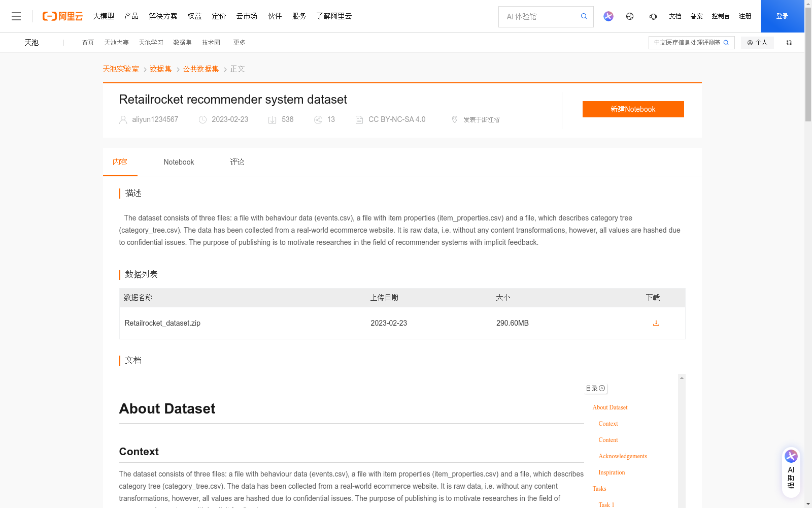Go to 天池 首页 in sub navigation
The width and height of the screenshot is (812, 508).
(88, 43)
